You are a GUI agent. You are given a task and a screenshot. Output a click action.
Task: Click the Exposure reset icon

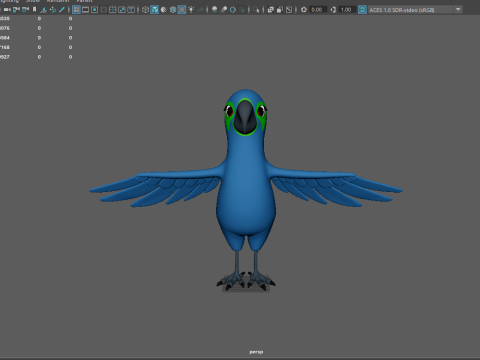pos(304,10)
